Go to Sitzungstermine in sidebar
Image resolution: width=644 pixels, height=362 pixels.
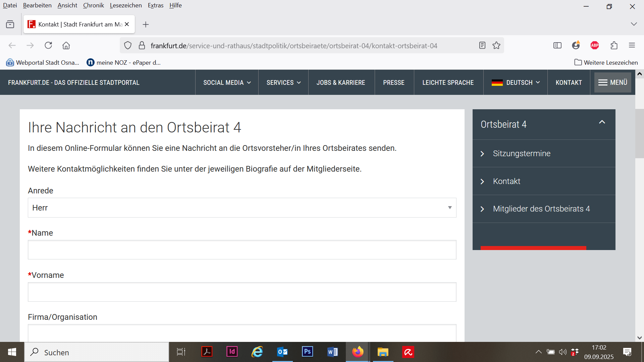(521, 154)
